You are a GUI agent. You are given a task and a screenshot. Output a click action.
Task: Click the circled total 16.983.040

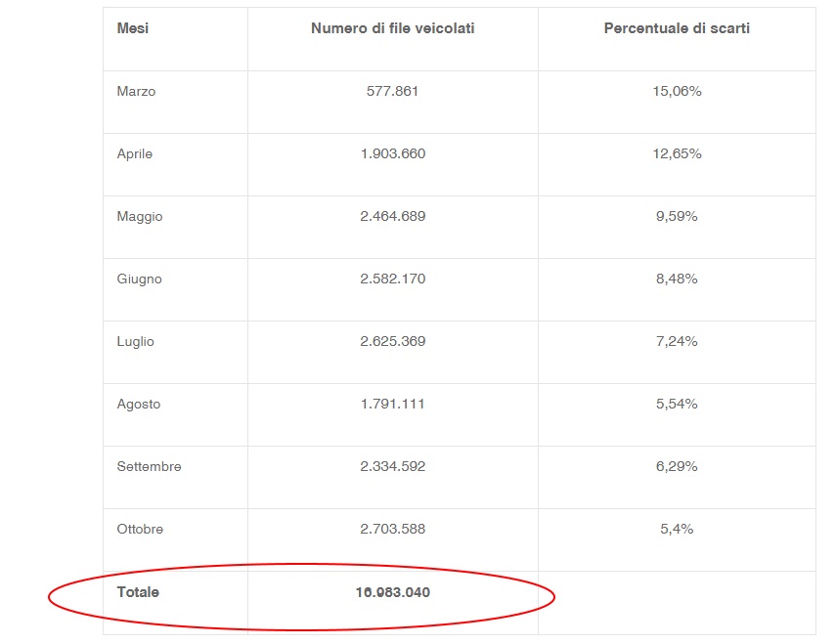coord(392,592)
